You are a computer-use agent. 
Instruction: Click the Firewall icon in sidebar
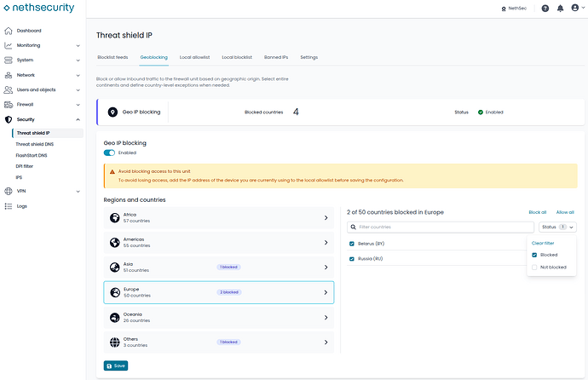(9, 105)
